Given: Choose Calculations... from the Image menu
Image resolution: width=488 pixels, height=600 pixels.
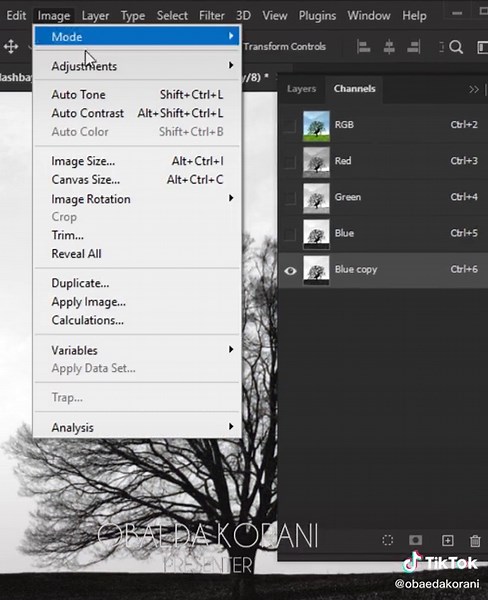Looking at the screenshot, I should tap(88, 320).
